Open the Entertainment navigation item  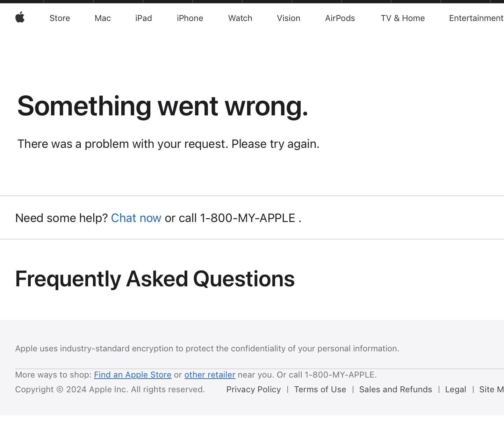click(x=476, y=18)
